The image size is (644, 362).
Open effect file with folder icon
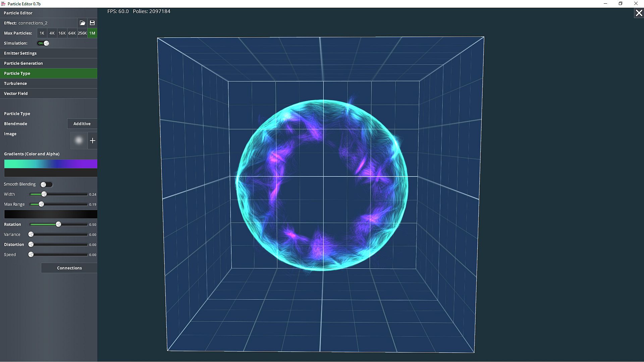82,23
